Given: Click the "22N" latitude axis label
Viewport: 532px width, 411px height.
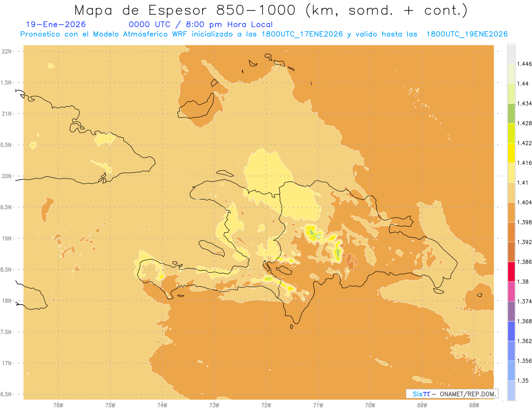Looking at the screenshot, I should 7,51.
